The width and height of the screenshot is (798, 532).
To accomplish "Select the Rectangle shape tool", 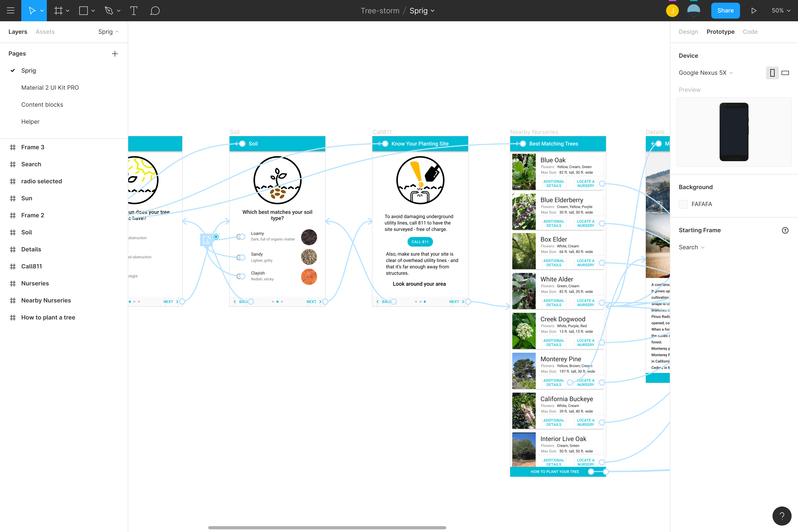I will [x=84, y=11].
